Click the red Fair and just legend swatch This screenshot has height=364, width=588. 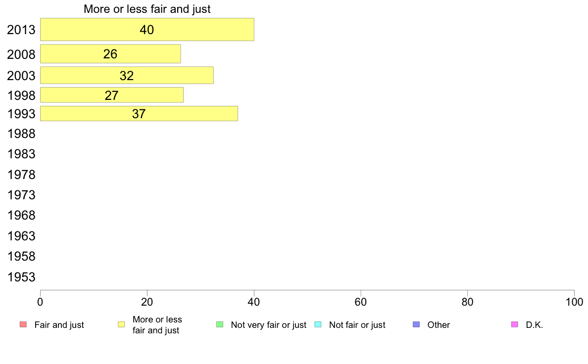[x=23, y=324]
